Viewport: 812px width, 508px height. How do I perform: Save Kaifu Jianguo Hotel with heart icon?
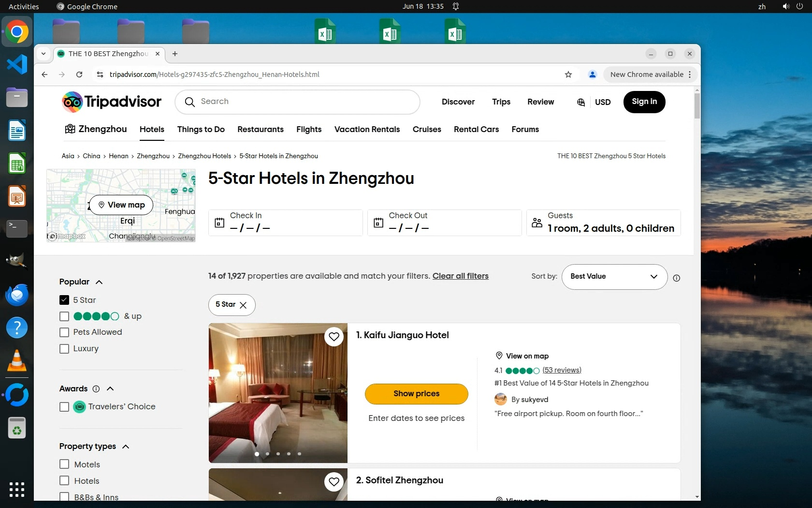click(x=334, y=337)
